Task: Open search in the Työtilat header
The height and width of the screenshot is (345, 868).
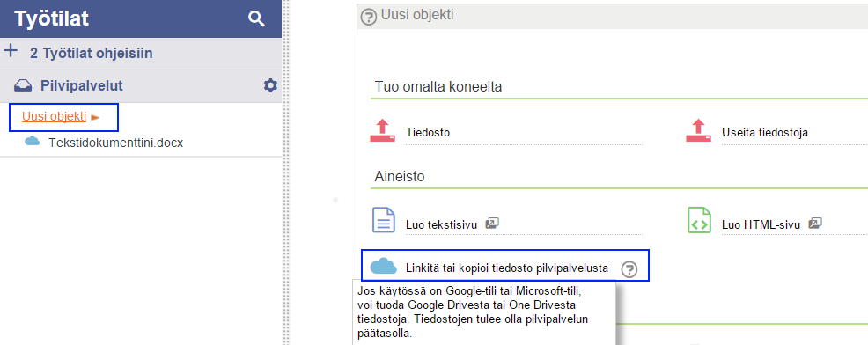Action: [256, 18]
